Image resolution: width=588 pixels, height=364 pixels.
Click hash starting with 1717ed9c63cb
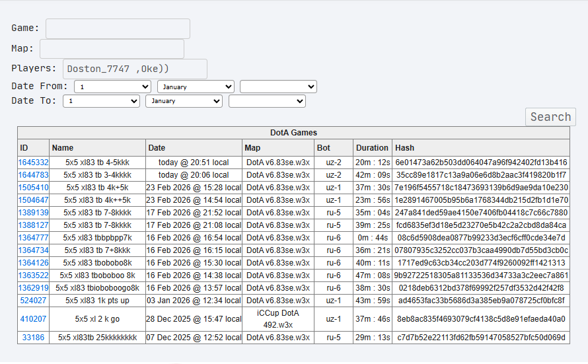coord(481,263)
